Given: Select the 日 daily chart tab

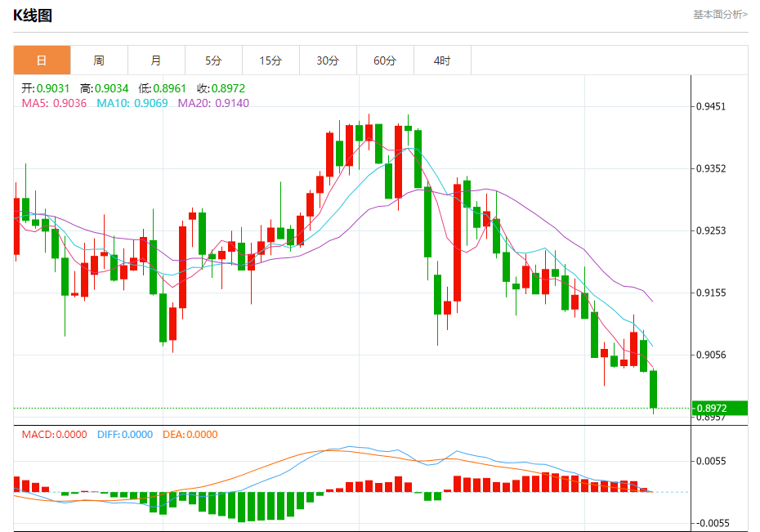Looking at the screenshot, I should [x=42, y=60].
